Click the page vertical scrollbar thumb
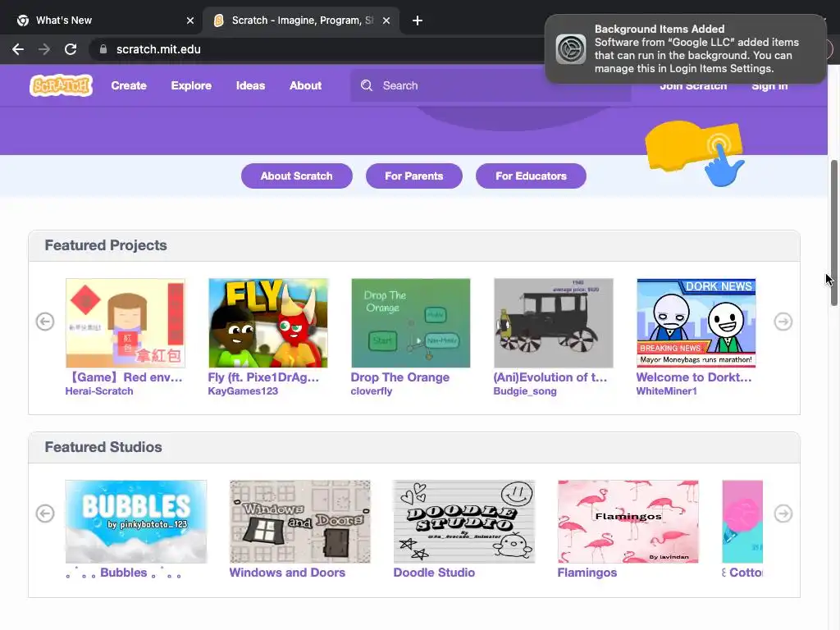Viewport: 840px width, 630px height. pos(833,232)
